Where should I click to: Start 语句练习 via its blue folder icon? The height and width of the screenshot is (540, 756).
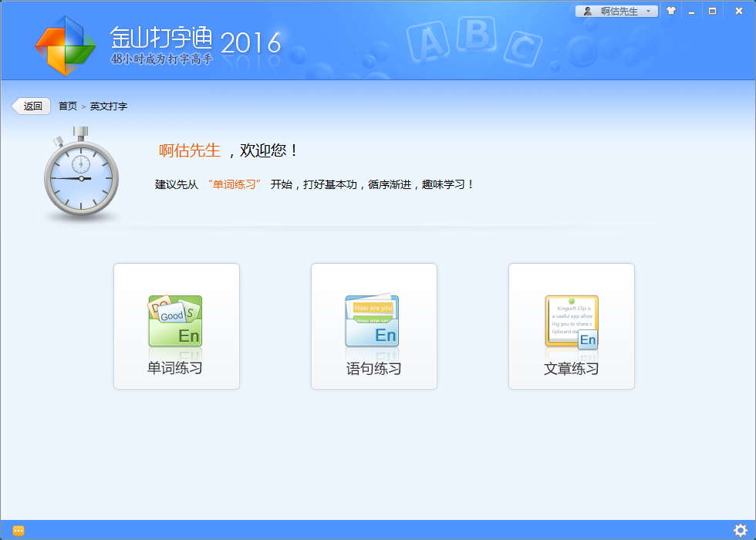coord(373,321)
